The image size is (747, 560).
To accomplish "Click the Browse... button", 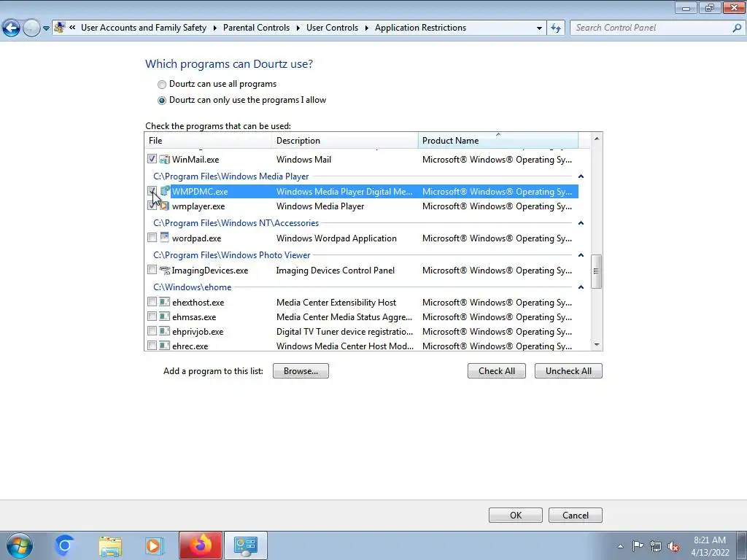I will tap(301, 371).
